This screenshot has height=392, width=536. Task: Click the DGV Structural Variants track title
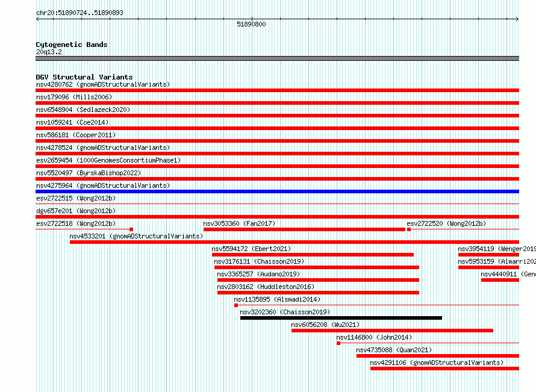point(84,77)
